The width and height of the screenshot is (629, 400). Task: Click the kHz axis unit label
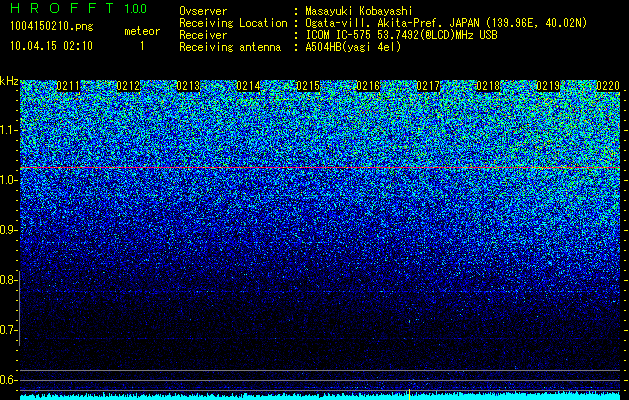click(9, 81)
